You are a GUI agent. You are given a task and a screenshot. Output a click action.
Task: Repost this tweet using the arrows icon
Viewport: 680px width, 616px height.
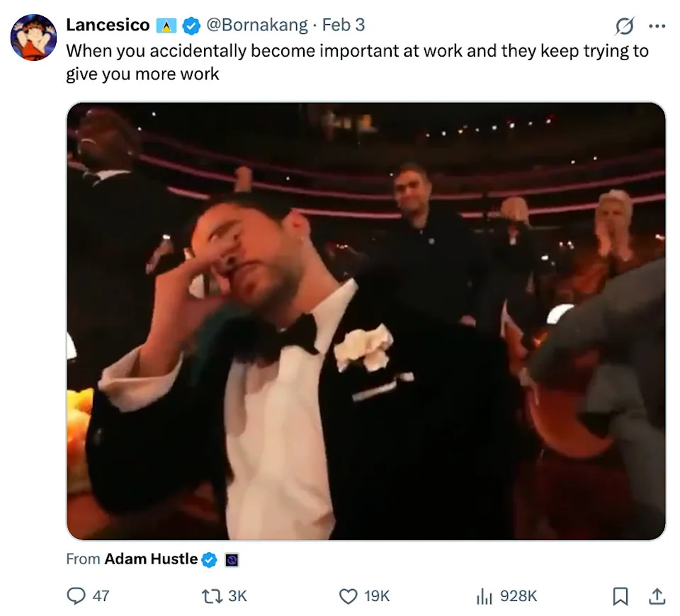(x=211, y=596)
